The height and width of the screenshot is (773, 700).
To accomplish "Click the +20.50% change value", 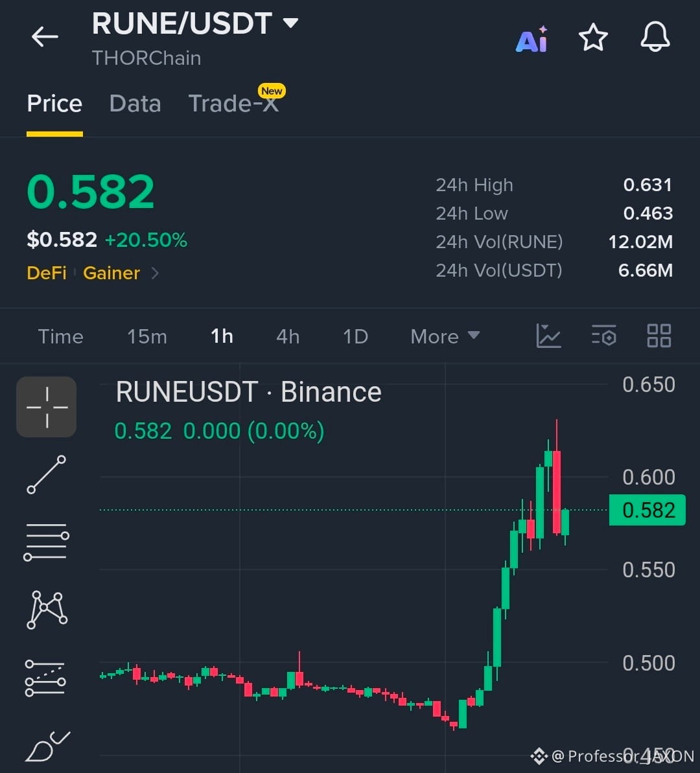I will coord(146,240).
